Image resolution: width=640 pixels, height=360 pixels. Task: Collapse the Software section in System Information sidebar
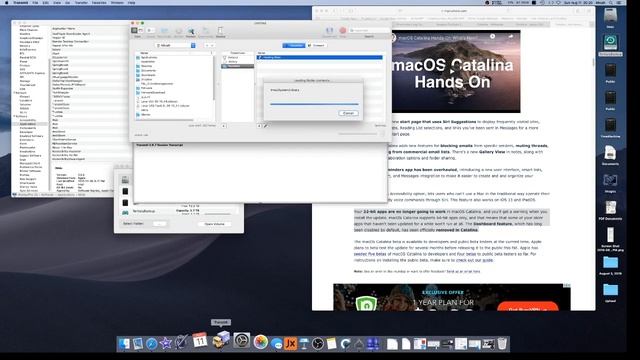coord(15,116)
